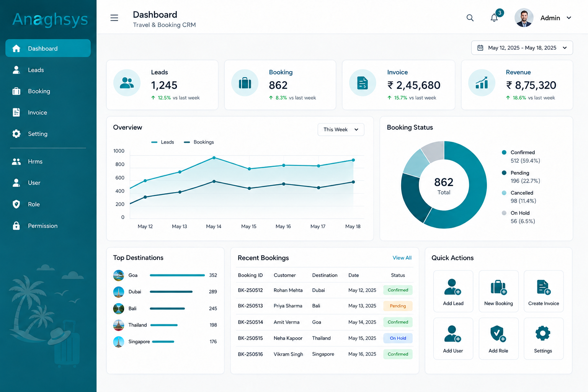Open the hamburger menu icon
The image size is (588, 392).
click(x=114, y=18)
